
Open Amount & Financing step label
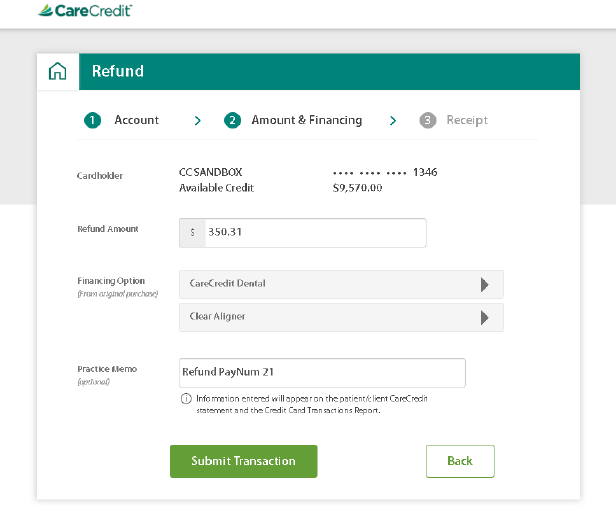[x=307, y=120]
